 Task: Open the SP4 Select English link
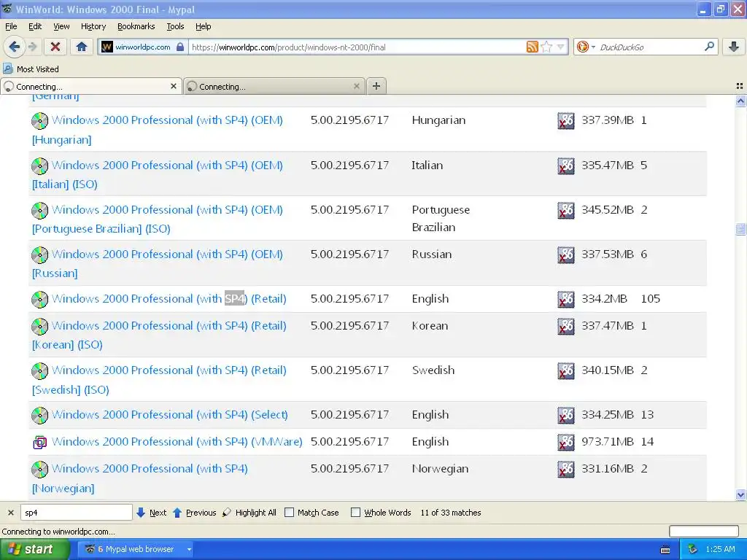(x=169, y=414)
